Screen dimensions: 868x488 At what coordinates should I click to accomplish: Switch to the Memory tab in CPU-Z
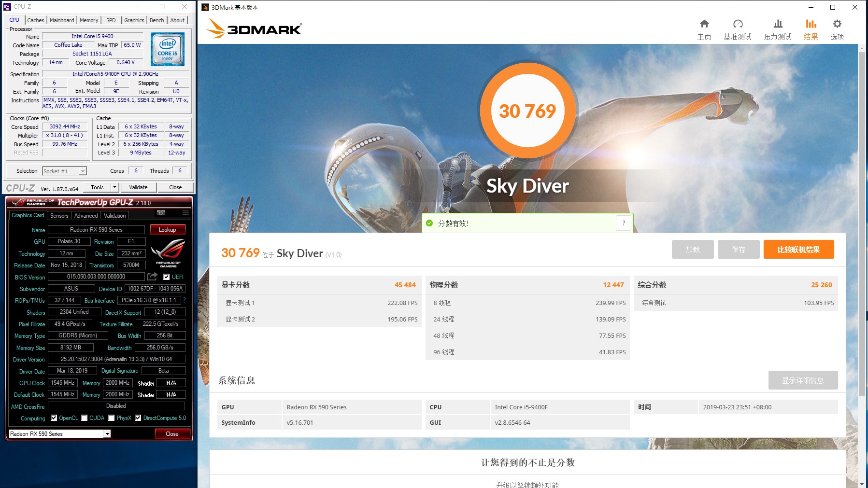click(x=89, y=20)
